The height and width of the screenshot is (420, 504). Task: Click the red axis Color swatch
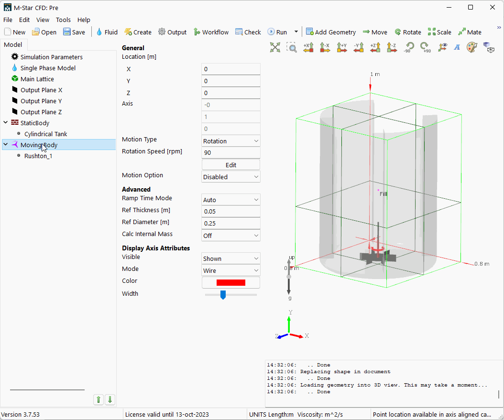[231, 282]
